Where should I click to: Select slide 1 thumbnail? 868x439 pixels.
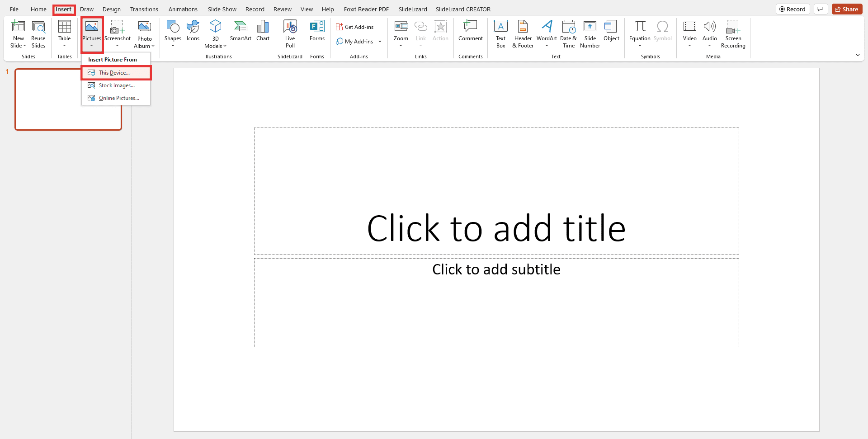point(68,99)
